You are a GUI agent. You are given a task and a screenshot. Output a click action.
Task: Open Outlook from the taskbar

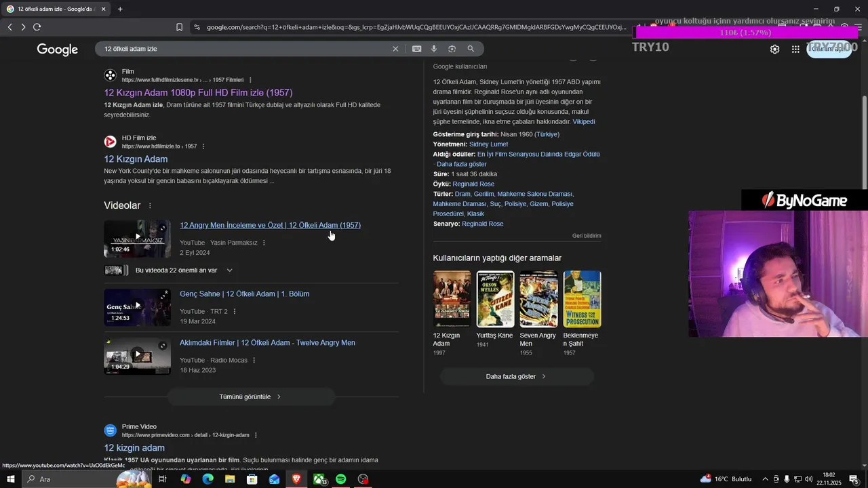tap(274, 479)
